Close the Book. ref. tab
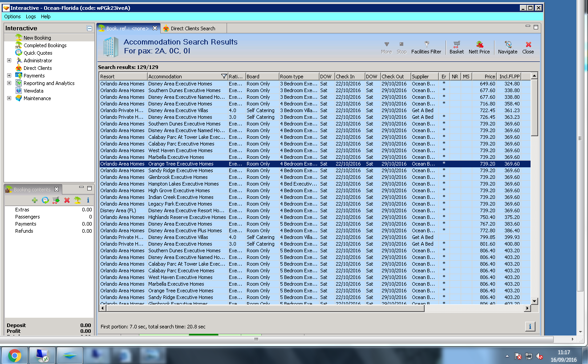The width and height of the screenshot is (588, 364). coord(155,28)
